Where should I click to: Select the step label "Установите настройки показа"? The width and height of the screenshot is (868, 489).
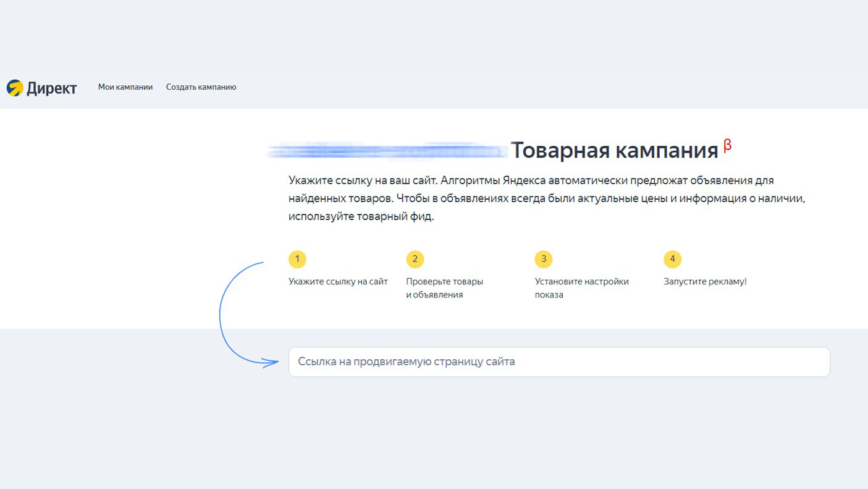tap(582, 288)
